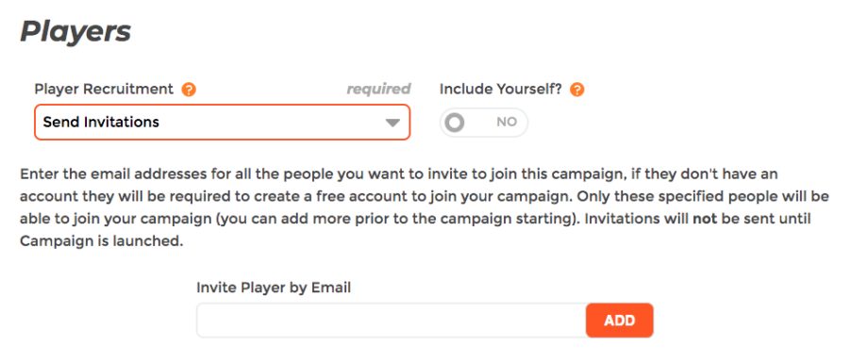This screenshot has height=364, width=868.
Task: Show help for Include Yourself? question mark
Action: point(576,89)
